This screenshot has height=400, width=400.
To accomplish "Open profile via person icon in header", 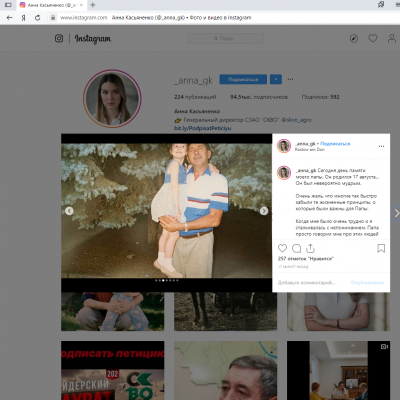I will [x=392, y=38].
